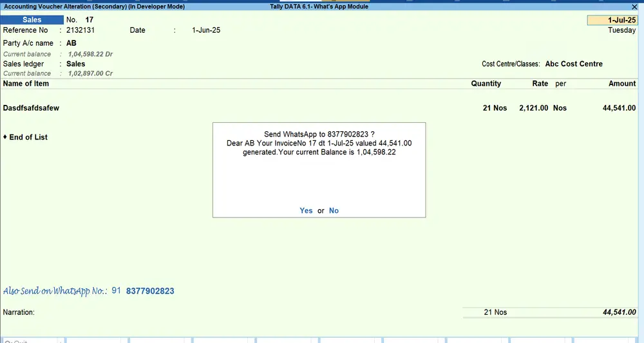Click the Tuesday day label
Viewport: 644px width, 343px height.
622,30
